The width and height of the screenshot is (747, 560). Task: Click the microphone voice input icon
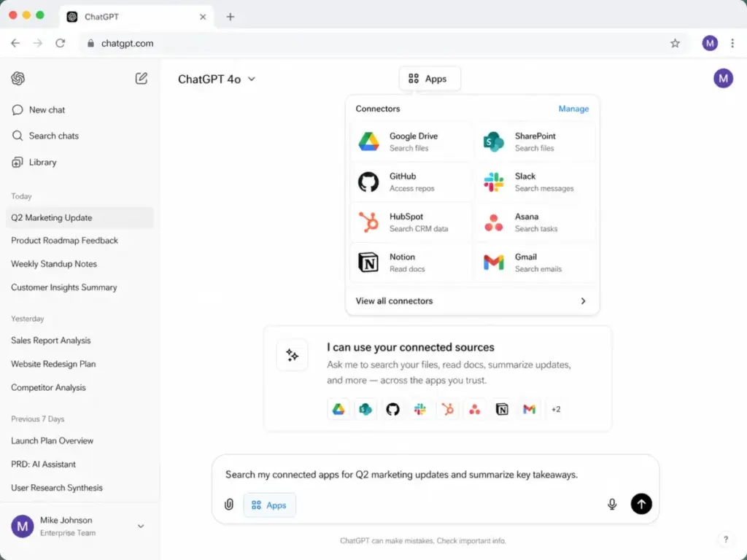[612, 505]
